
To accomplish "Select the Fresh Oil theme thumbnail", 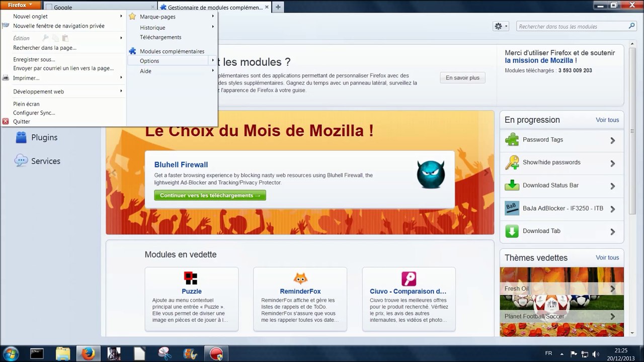I will click(562, 282).
